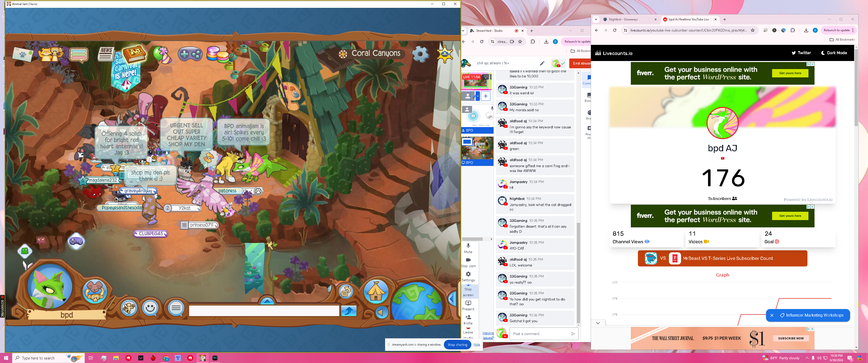The width and height of the screenshot is (868, 363).
Task: Click the game chat text input field
Action: pos(264,311)
